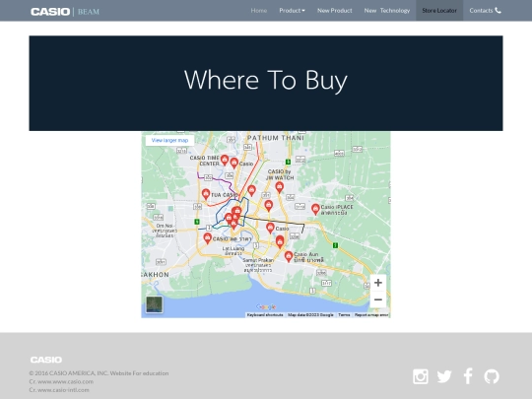Image resolution: width=532 pixels, height=399 pixels.
Task: Select the TUA CASIO map pin
Action: (206, 194)
